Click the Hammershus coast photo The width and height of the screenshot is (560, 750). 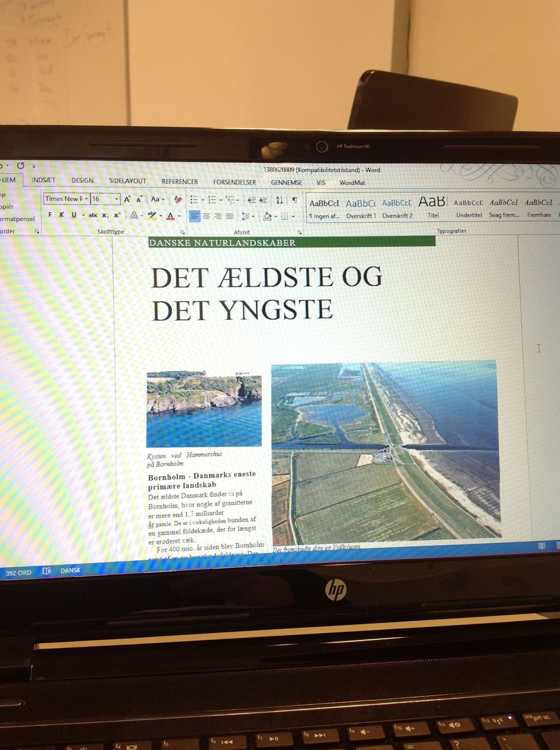point(204,409)
